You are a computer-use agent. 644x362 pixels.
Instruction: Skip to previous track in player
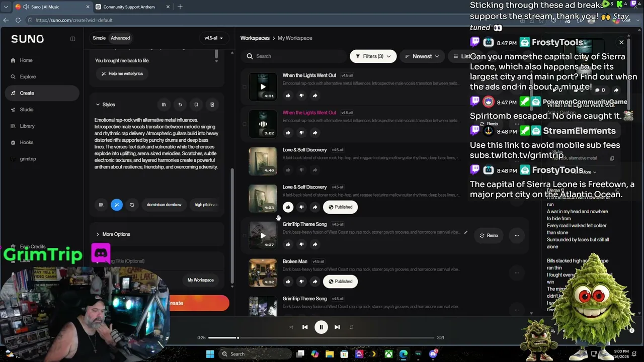click(305, 327)
